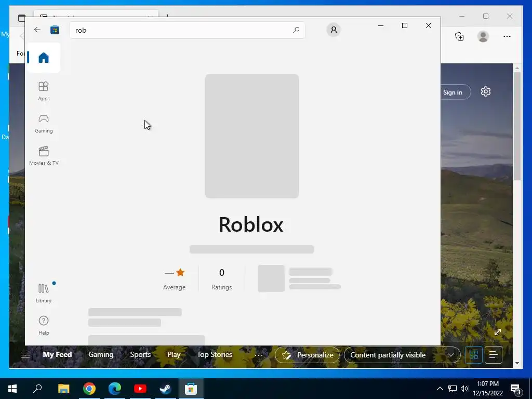Open Help in Store sidebar
This screenshot has width=532, height=399.
click(x=44, y=325)
